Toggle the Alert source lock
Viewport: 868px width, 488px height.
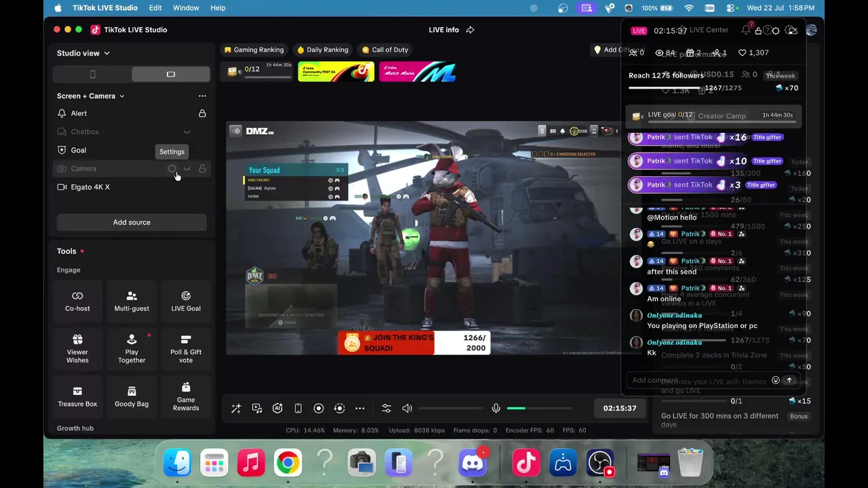(202, 113)
